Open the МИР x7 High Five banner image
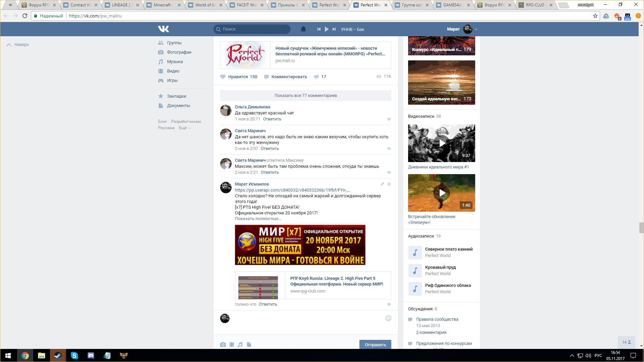The image size is (644, 362). [300, 245]
